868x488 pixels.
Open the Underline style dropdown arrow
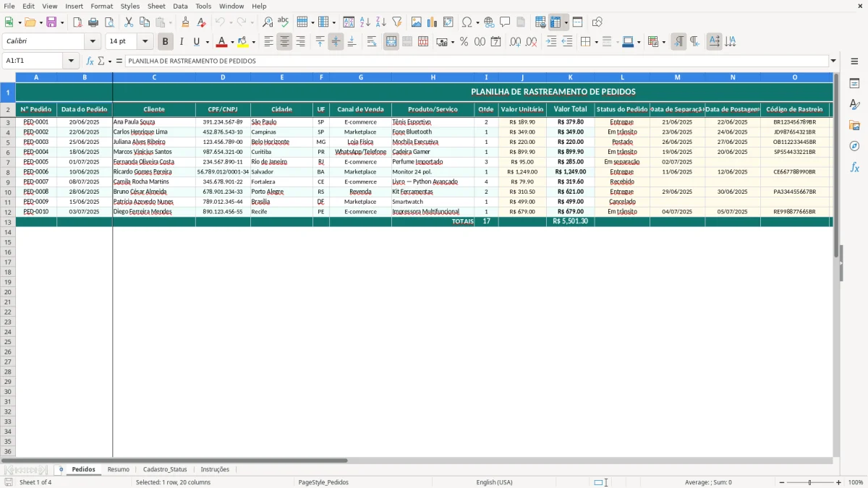207,42
